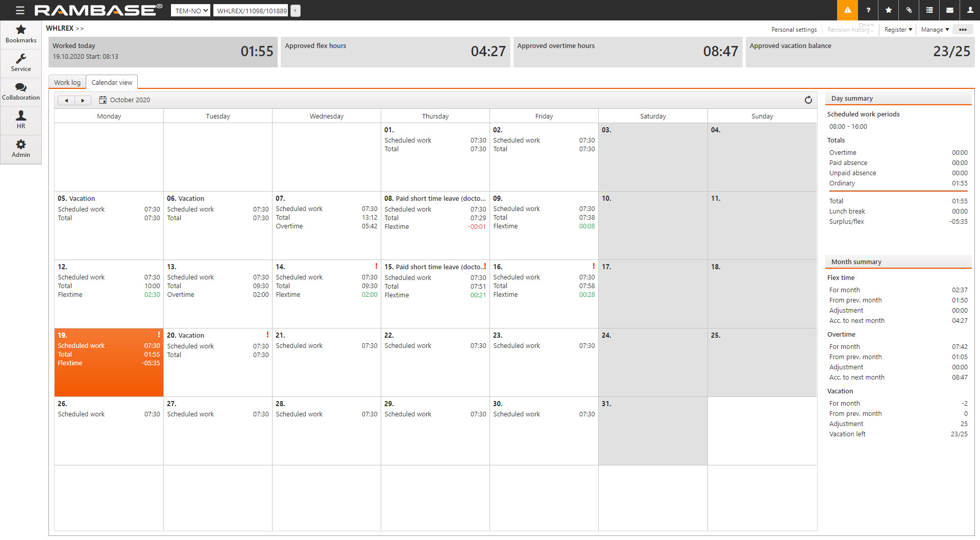Open the TEM-NO company dropdown
The height and width of the screenshot is (540, 980).
click(190, 11)
